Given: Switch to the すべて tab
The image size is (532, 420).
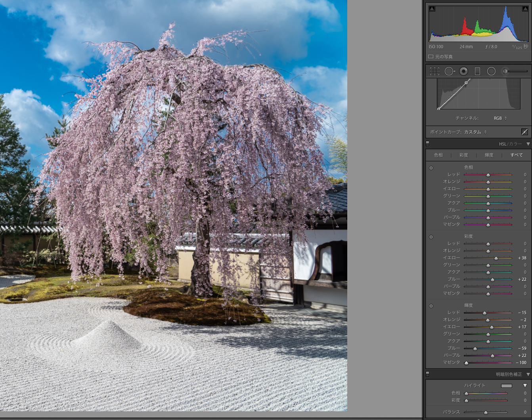Looking at the screenshot, I should 517,155.
